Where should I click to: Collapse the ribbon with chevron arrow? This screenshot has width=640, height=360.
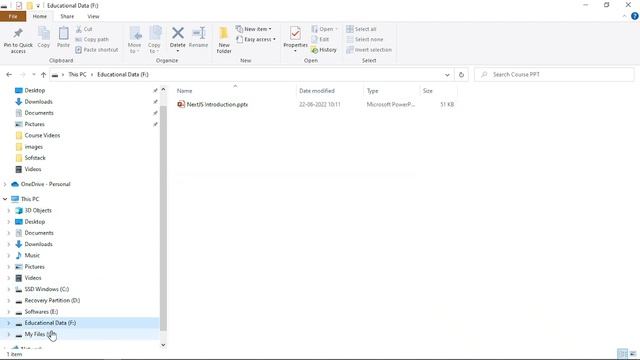(624, 16)
